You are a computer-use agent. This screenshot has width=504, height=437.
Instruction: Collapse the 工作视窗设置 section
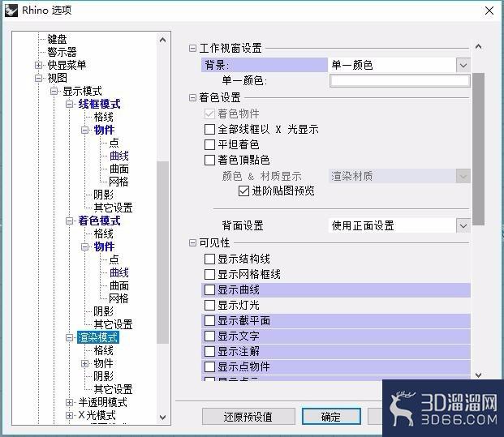click(x=192, y=49)
